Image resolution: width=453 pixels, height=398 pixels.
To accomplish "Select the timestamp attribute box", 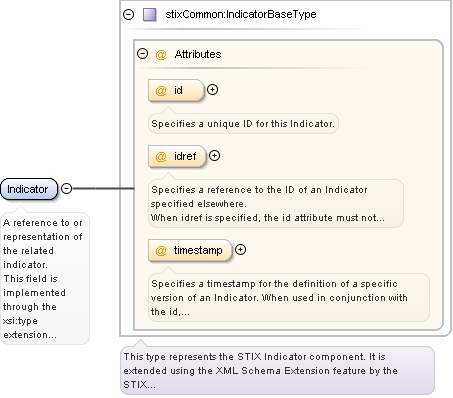I will (190, 250).
